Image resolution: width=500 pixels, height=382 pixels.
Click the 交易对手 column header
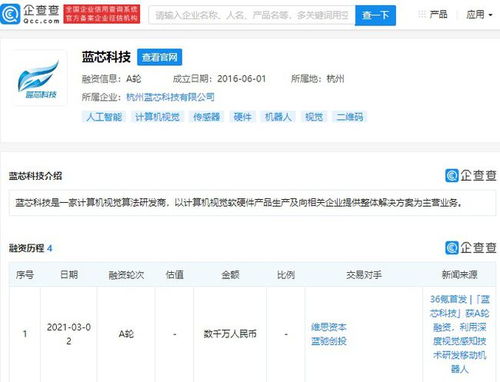point(364,275)
